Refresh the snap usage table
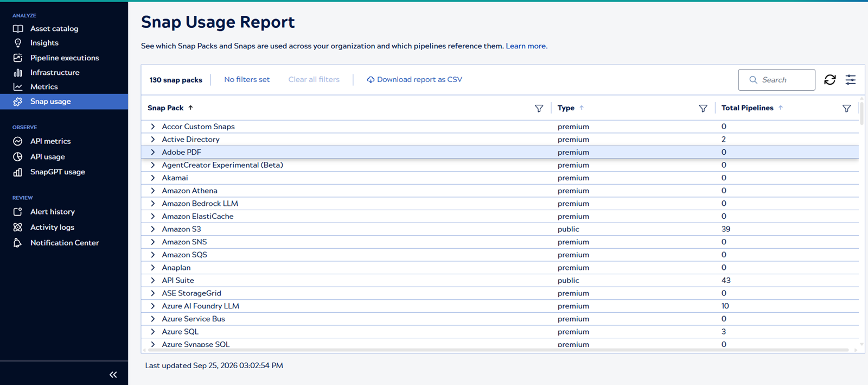Screen dimensions: 868x385 830,80
